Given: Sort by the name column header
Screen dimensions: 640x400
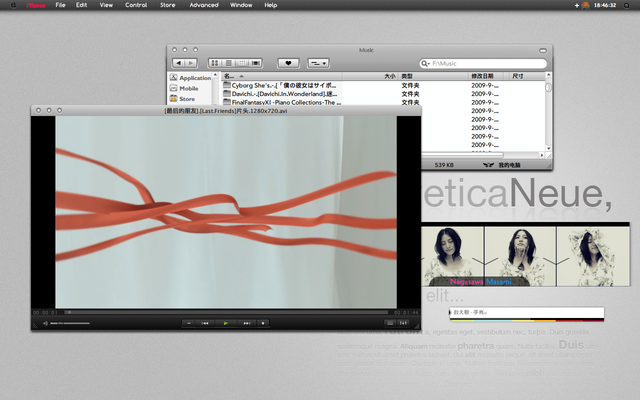Looking at the screenshot, I should [x=281, y=76].
